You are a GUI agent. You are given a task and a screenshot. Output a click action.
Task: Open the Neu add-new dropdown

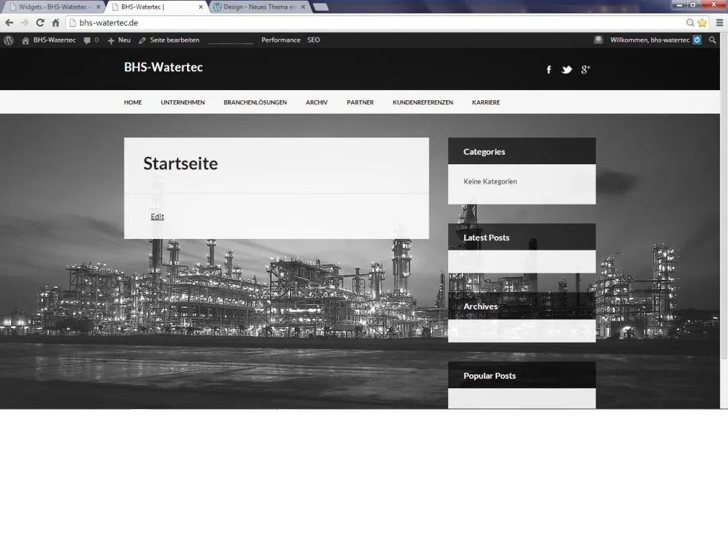tap(119, 40)
